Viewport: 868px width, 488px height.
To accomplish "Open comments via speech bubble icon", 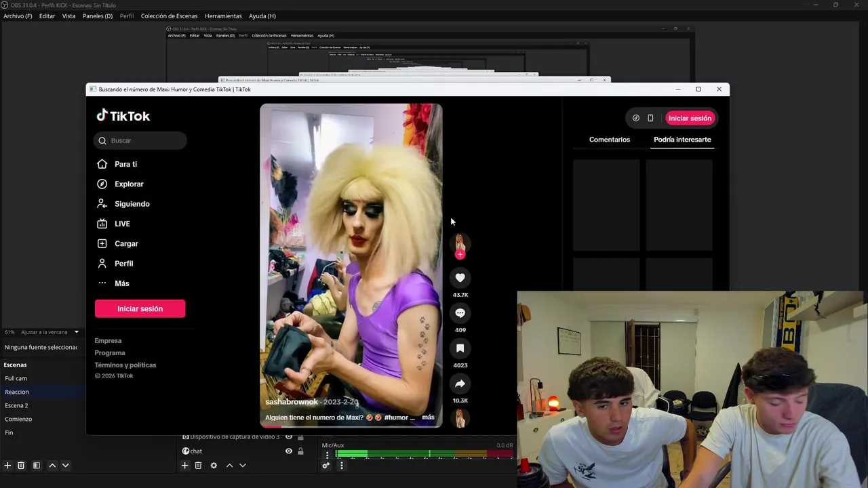I will click(460, 313).
